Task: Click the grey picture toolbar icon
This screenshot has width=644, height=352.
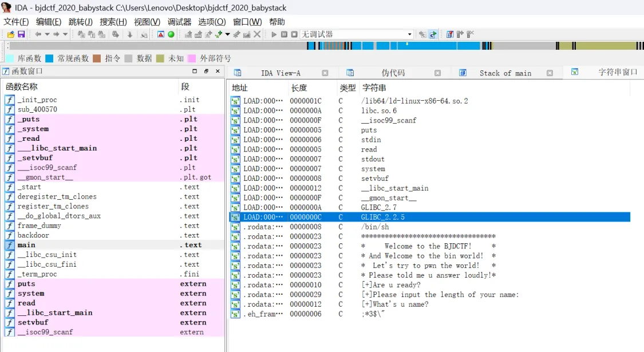Action: click(247, 34)
